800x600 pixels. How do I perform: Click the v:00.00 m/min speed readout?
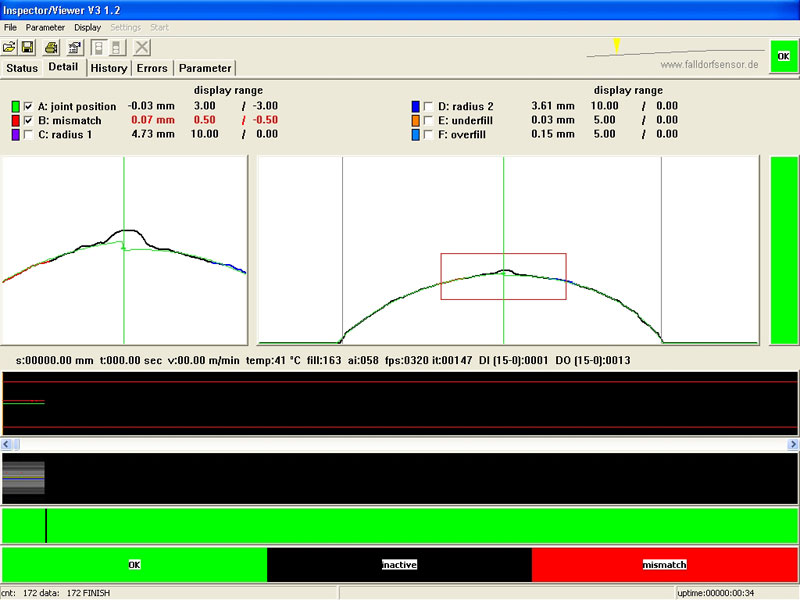204,361
